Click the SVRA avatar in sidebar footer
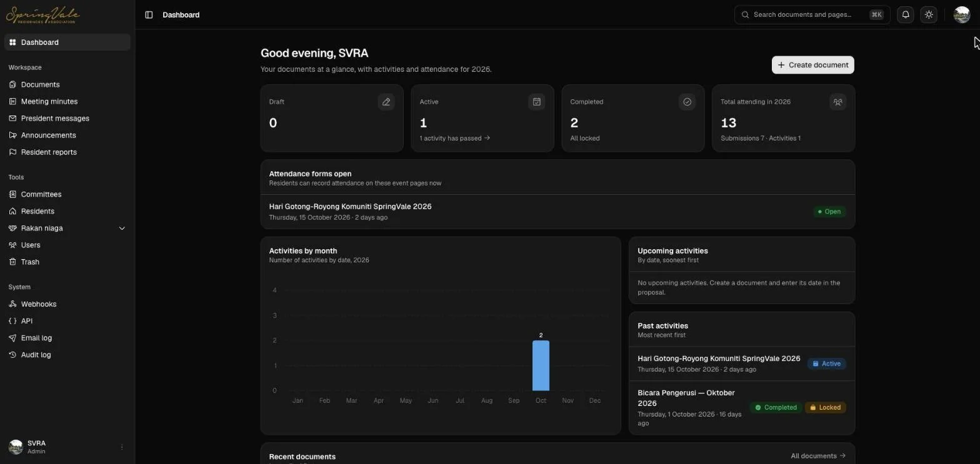 tap(16, 447)
